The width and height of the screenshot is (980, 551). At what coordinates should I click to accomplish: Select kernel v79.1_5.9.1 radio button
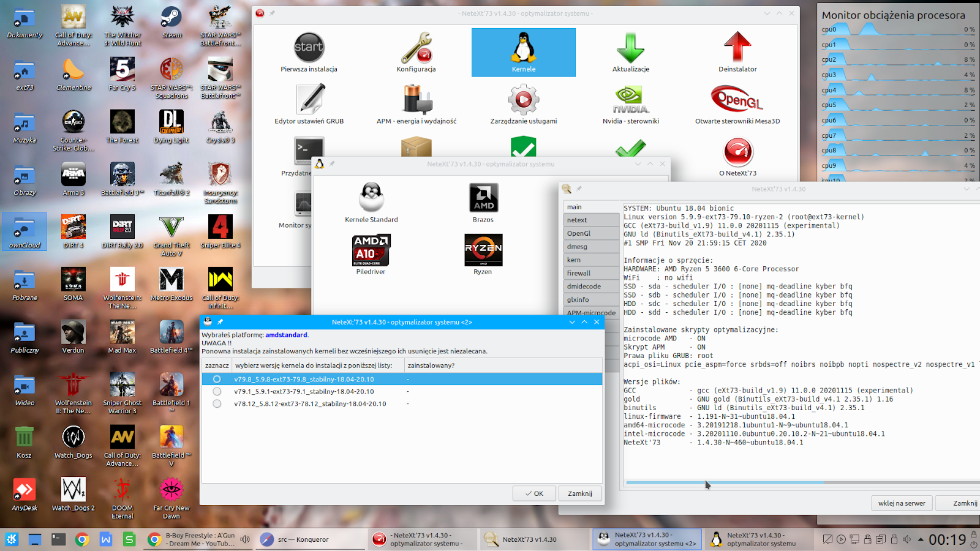point(217,392)
